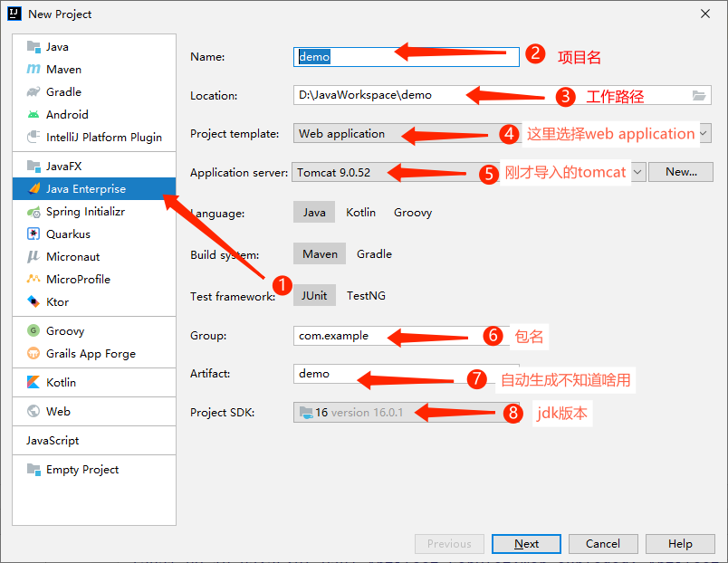
Task: Select MicroProfile project type label
Action: pos(78,279)
